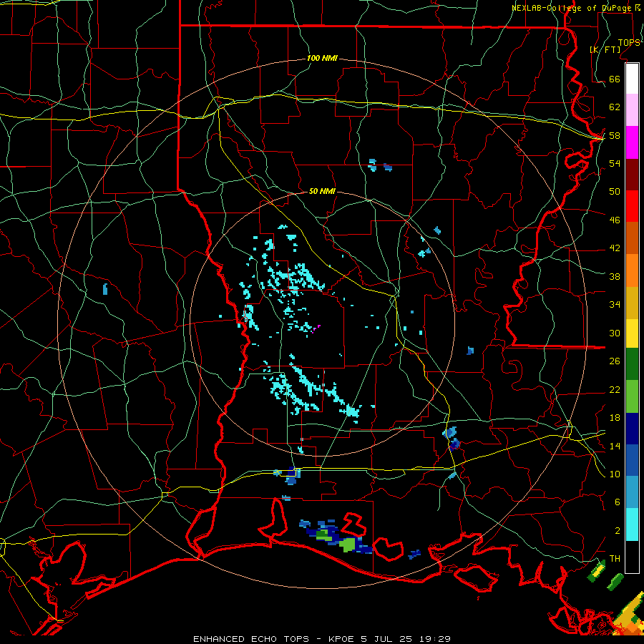644x644 pixels.
Task: Click the '42' legend value
Action: (615, 248)
